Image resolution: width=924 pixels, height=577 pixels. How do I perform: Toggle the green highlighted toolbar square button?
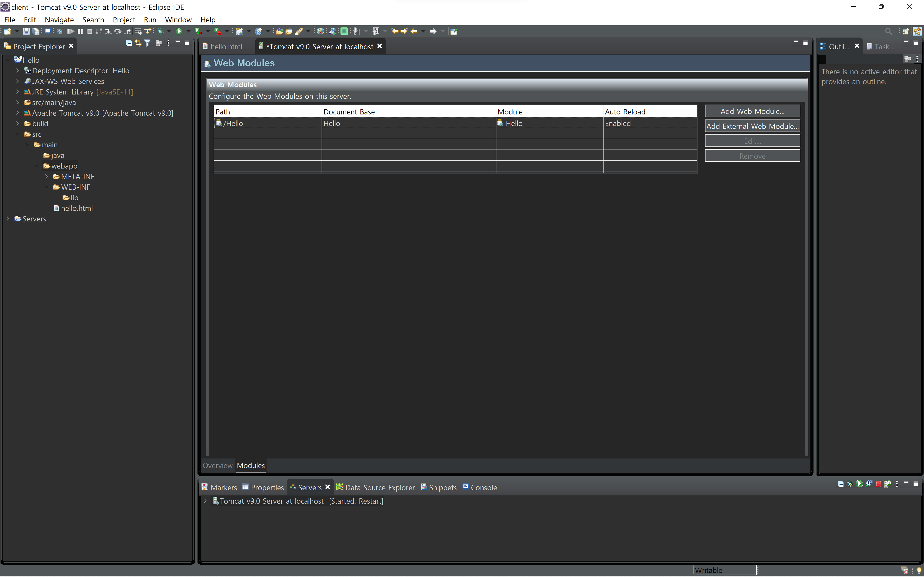pyautogui.click(x=344, y=31)
